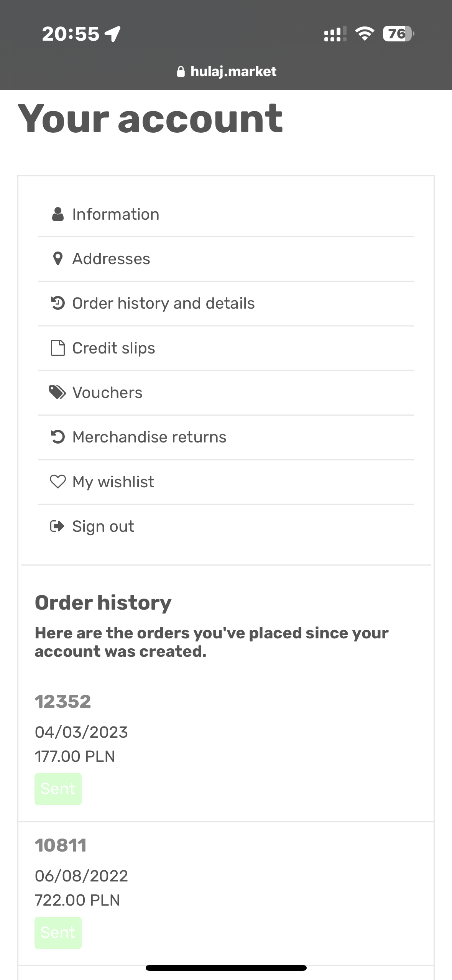Open order number 12352

point(63,702)
